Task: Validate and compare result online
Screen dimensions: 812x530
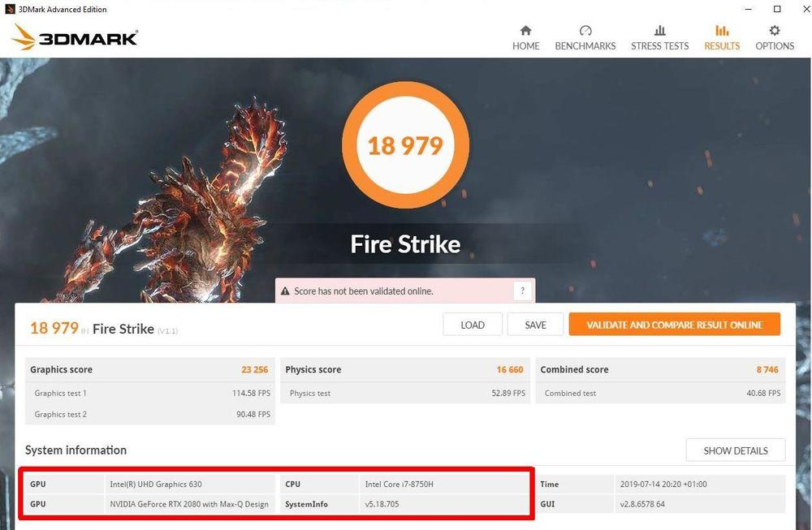Action: tap(674, 325)
